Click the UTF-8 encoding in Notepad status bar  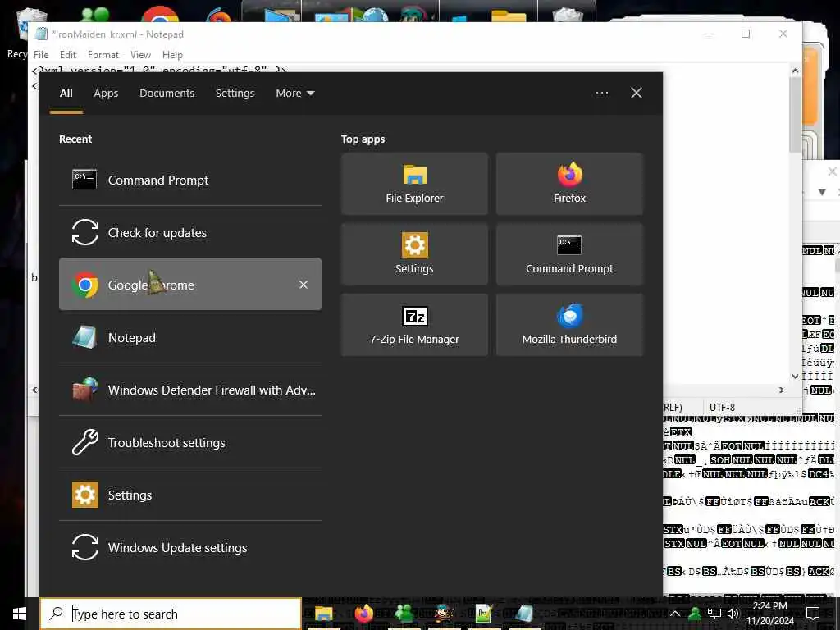pyautogui.click(x=722, y=407)
